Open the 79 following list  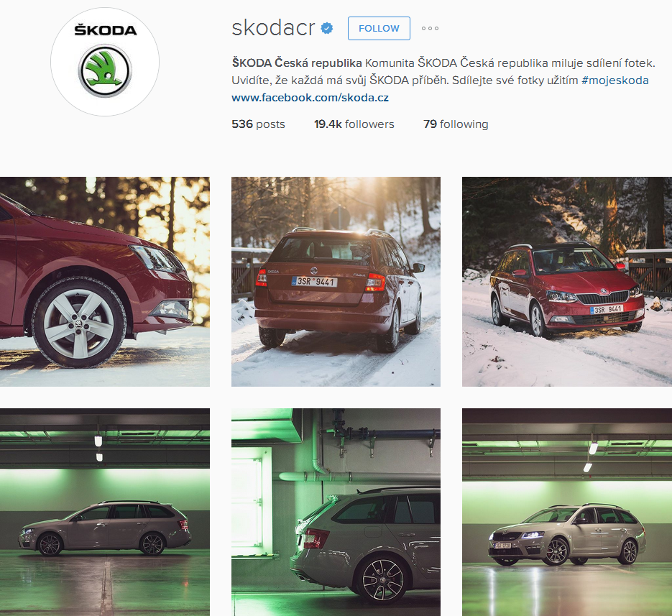456,124
